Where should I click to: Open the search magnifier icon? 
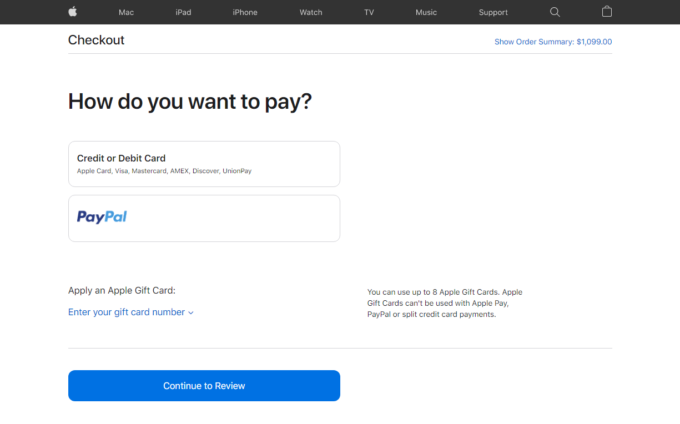coord(555,12)
